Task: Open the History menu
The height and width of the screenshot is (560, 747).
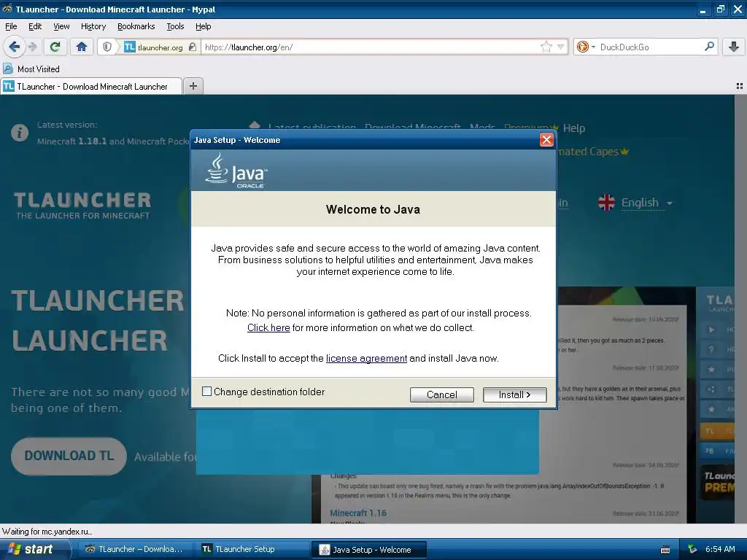Action: point(93,26)
